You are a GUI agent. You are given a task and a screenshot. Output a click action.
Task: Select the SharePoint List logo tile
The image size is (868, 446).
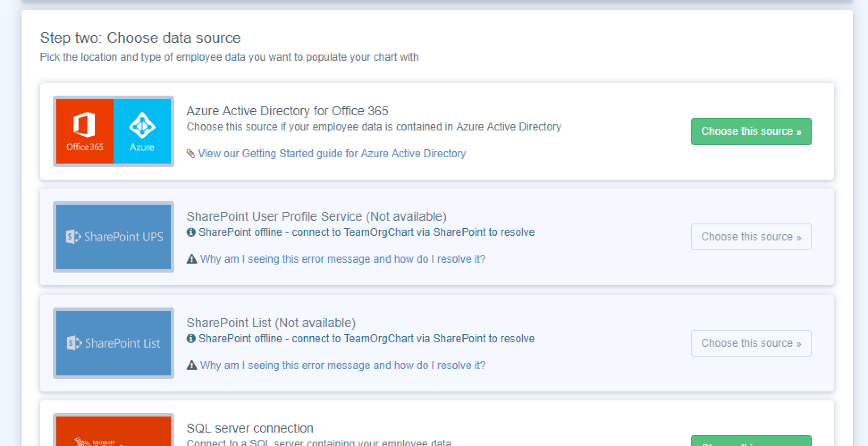click(114, 343)
